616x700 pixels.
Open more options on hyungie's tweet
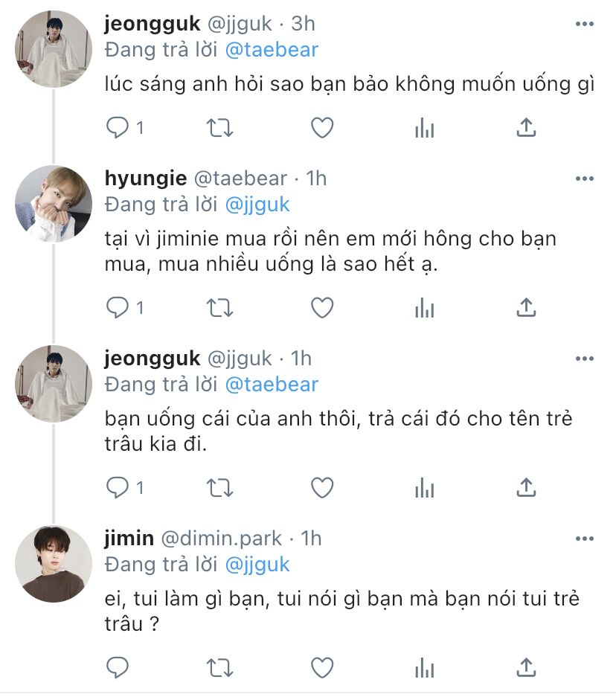pos(584,179)
